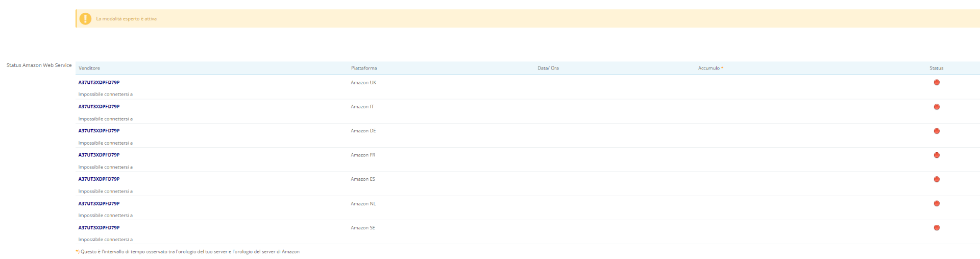The image size is (980, 259).
Task: Select seller ID A37UT3XDPFD79P in Amazon IT row
Action: point(99,107)
